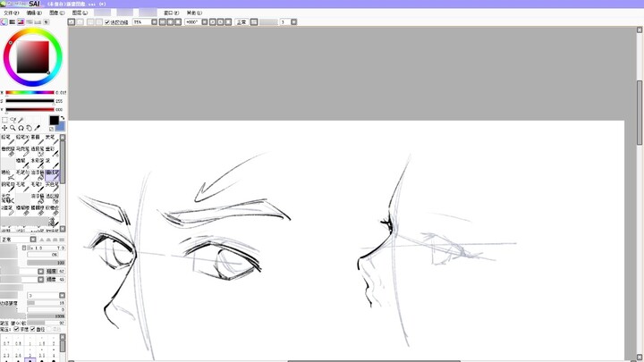Select the first 铅笔 pencil brush
644x362 pixels.
[7, 139]
